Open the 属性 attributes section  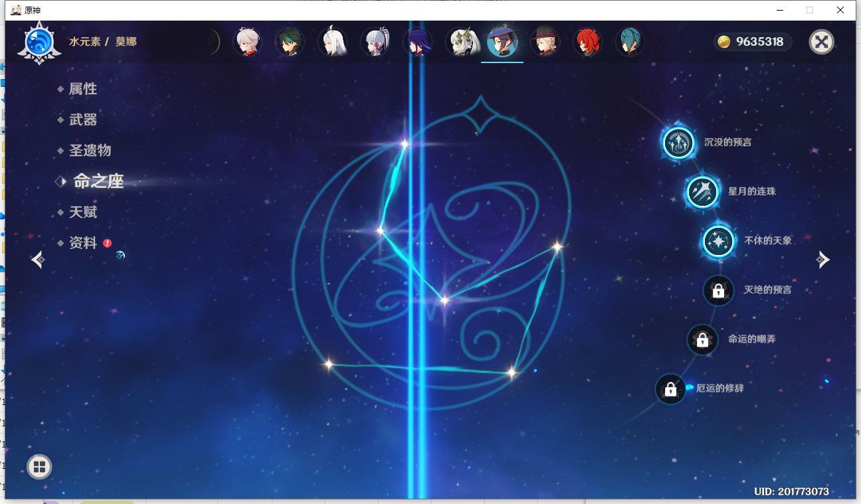[x=83, y=89]
